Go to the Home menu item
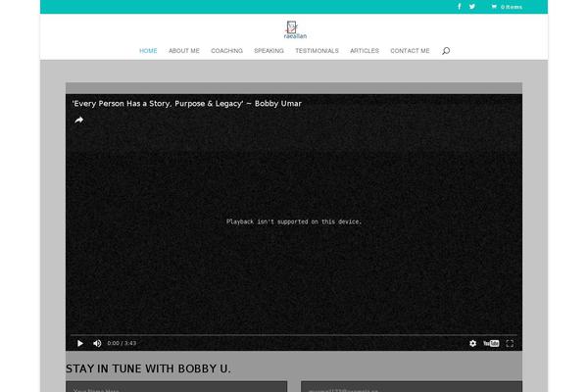This screenshot has height=392, width=588. pyautogui.click(x=148, y=51)
